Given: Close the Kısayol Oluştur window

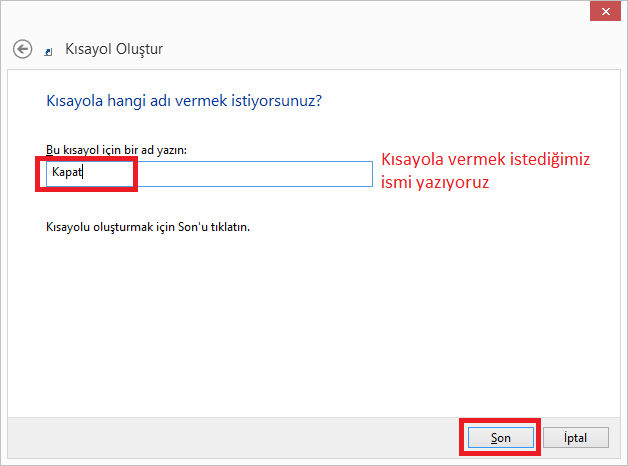Looking at the screenshot, I should (606, 10).
